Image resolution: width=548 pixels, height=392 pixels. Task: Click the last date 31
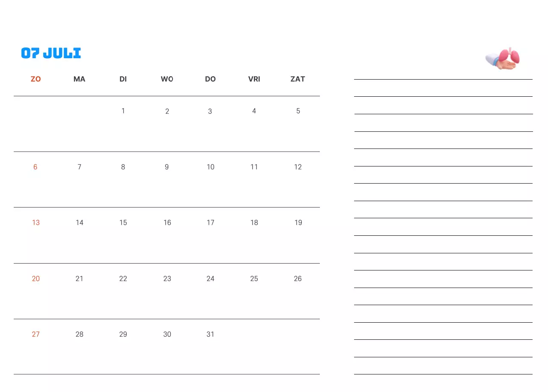(x=211, y=334)
